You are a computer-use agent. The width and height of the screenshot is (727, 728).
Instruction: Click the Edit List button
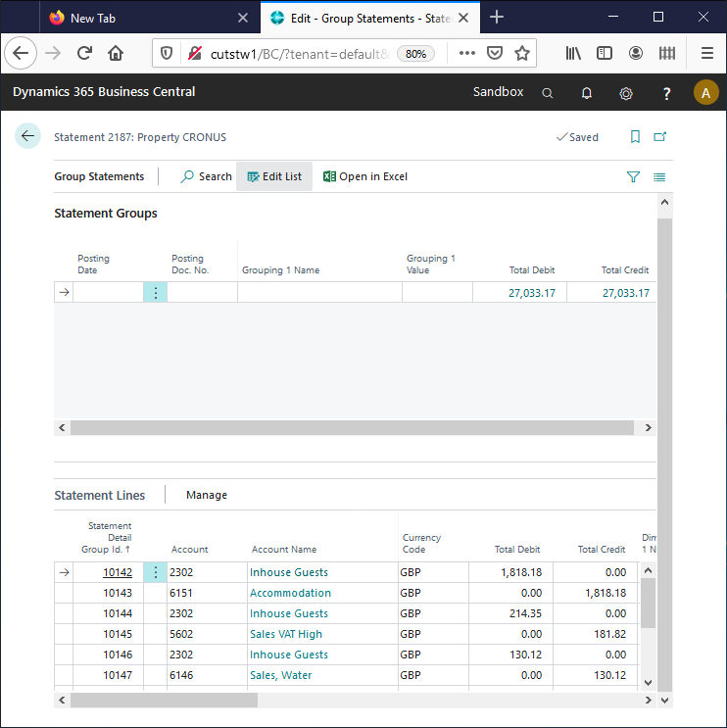[274, 176]
